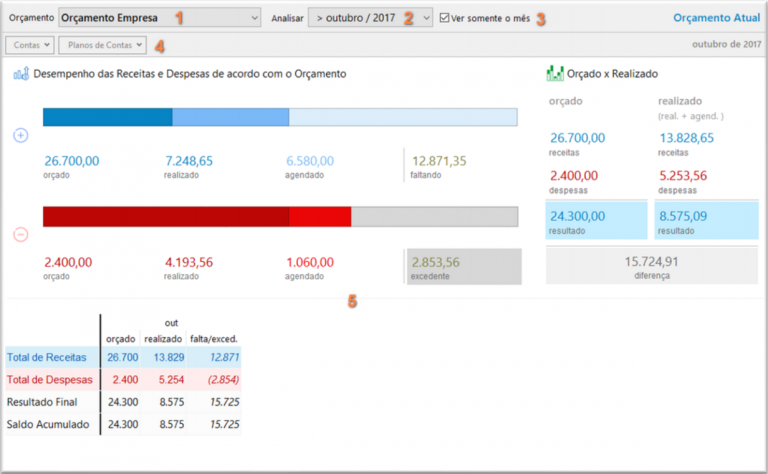Click the Saldo Acumulado row label
The image size is (768, 474).
[48, 425]
